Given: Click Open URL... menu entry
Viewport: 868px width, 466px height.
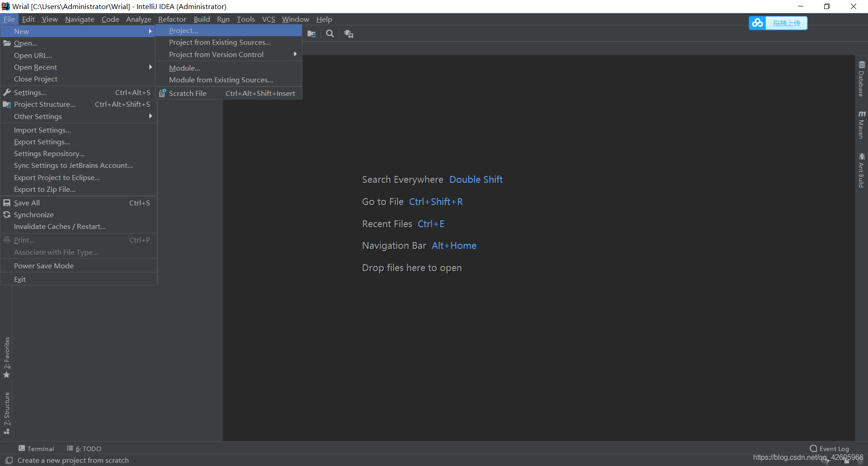Looking at the screenshot, I should (79, 55).
